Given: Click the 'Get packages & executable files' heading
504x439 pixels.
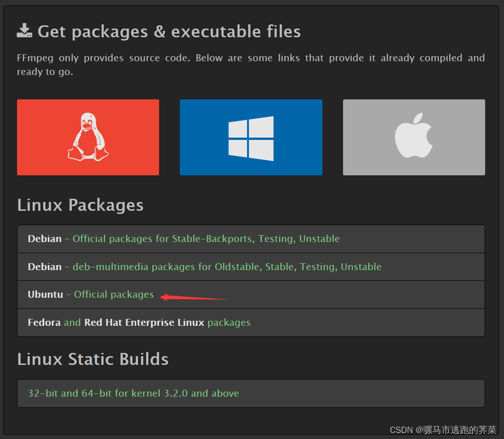Looking at the screenshot, I should 169,31.
